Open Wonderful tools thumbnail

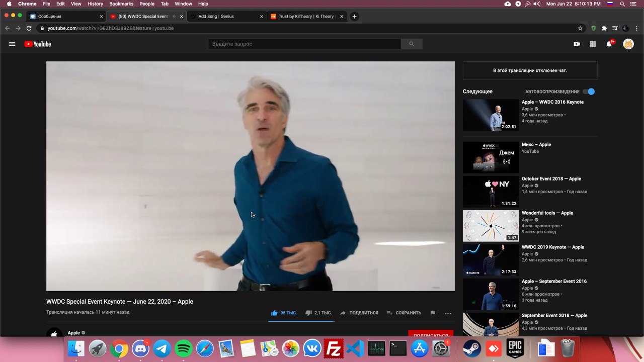[491, 226]
